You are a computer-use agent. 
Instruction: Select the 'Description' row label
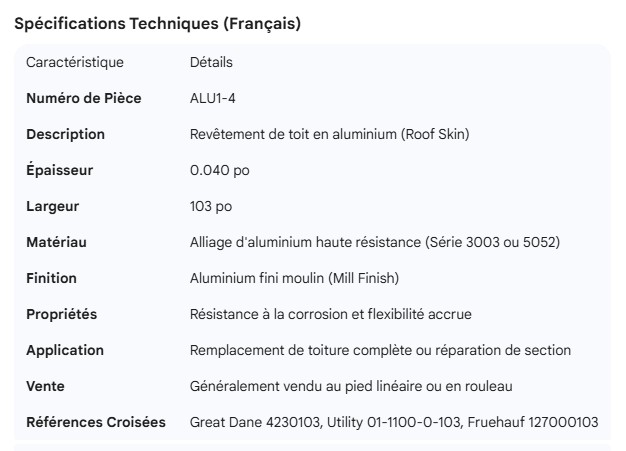tap(65, 135)
